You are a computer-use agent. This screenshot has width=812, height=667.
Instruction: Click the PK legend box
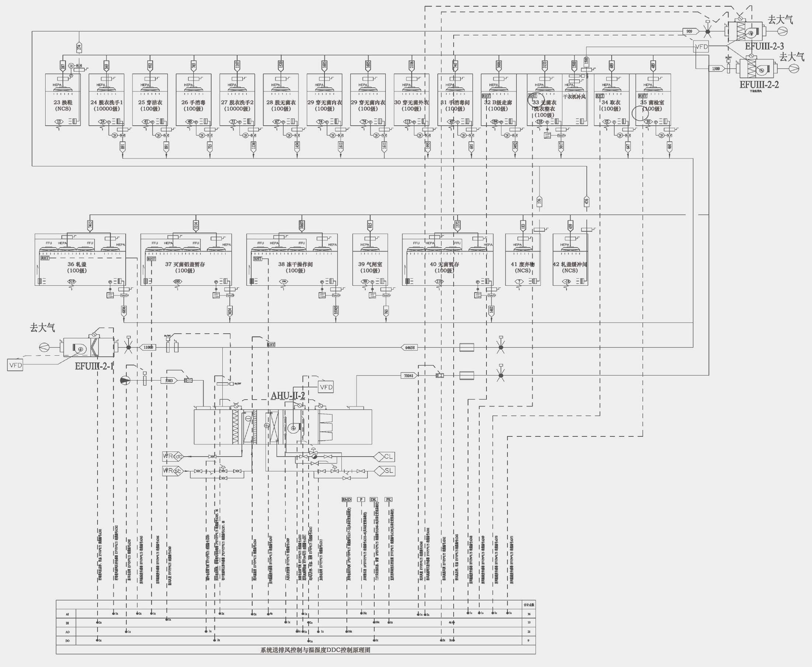[389, 500]
